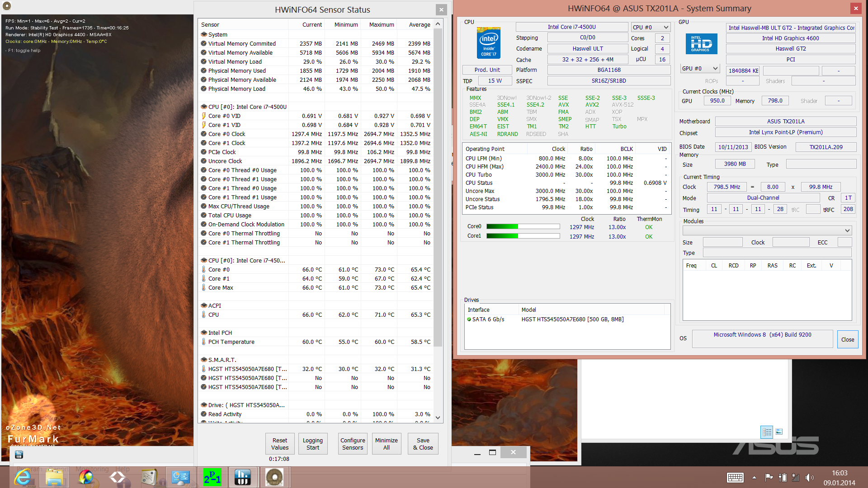Image resolution: width=868 pixels, height=488 pixels.
Task: Show hidden tray icons arrow
Action: tap(754, 478)
